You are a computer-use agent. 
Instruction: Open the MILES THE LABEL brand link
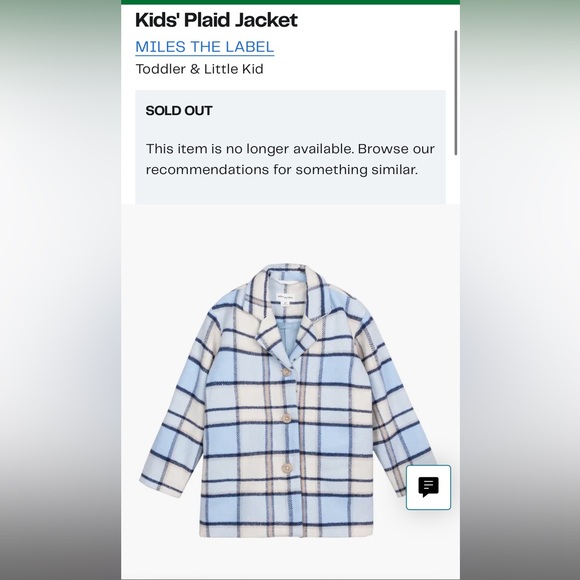pyautogui.click(x=205, y=47)
